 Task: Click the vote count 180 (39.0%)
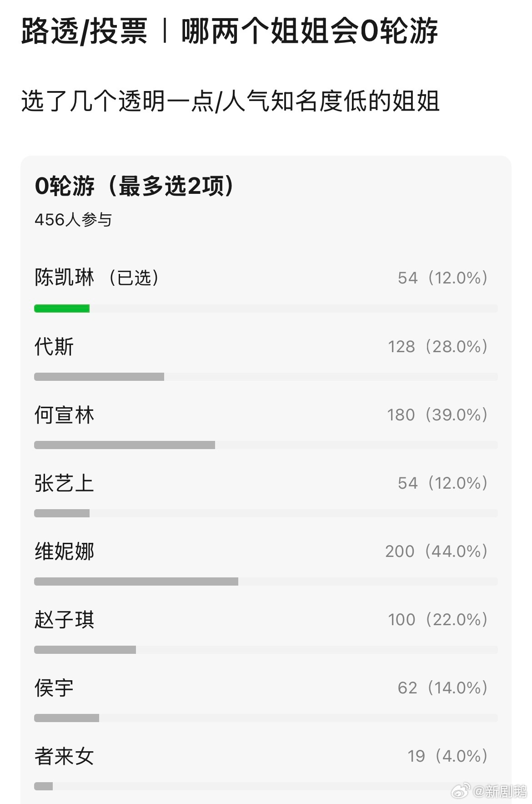tap(437, 415)
